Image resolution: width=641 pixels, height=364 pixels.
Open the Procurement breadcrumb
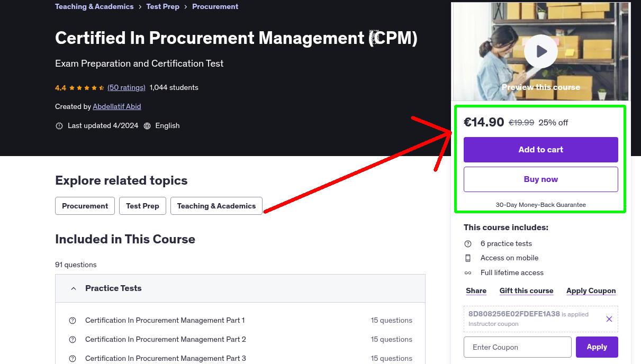(215, 6)
